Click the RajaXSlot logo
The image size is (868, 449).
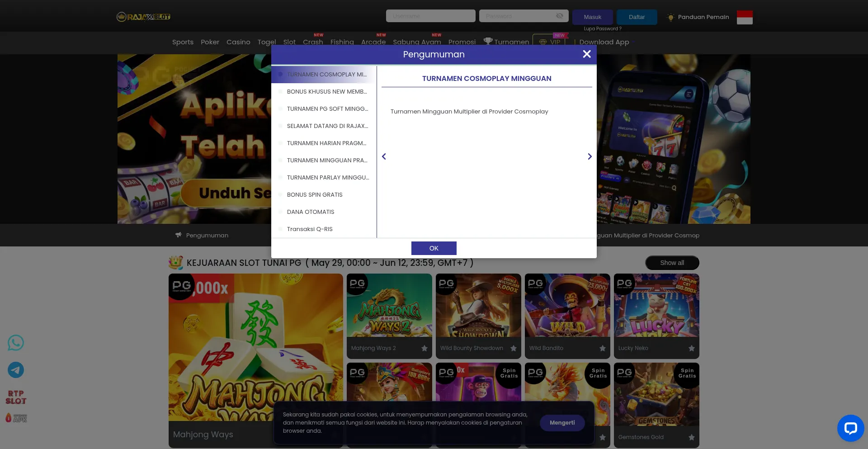pyautogui.click(x=143, y=17)
